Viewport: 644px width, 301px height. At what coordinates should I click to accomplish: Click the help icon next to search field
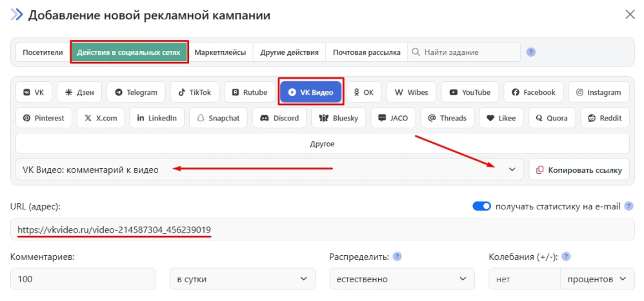531,52
